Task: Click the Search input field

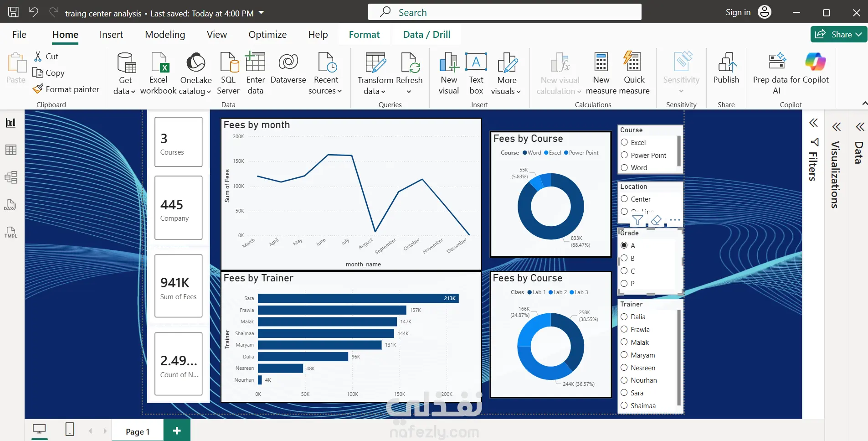Action: tap(504, 12)
